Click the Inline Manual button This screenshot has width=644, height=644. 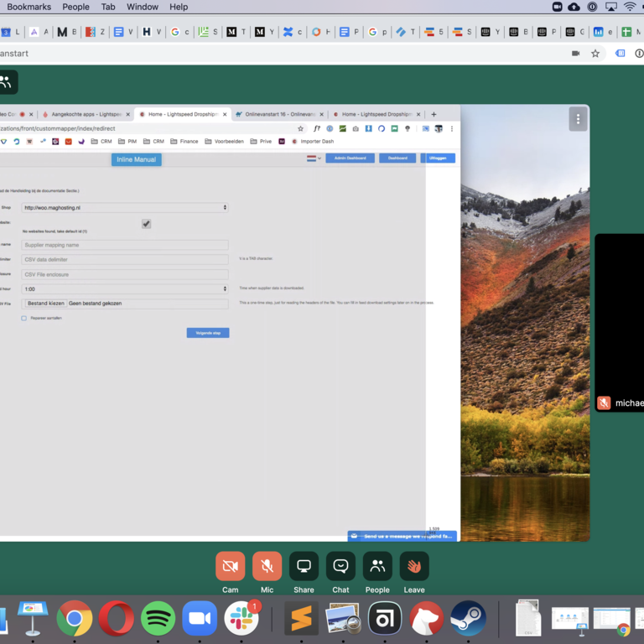136,159
